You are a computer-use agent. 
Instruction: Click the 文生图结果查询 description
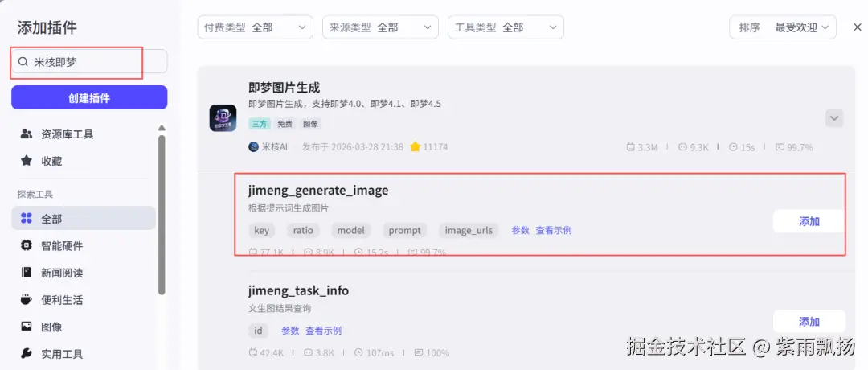pyautogui.click(x=280, y=309)
